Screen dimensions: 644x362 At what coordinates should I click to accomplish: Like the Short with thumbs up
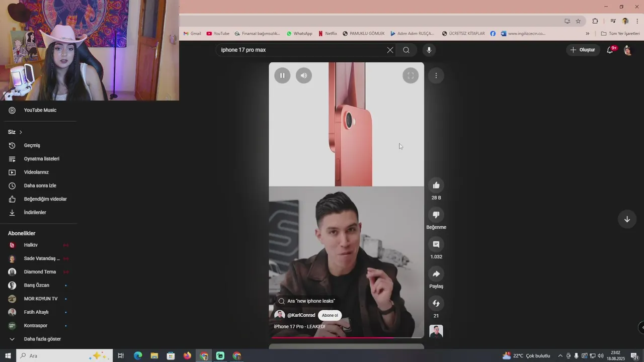pyautogui.click(x=436, y=186)
